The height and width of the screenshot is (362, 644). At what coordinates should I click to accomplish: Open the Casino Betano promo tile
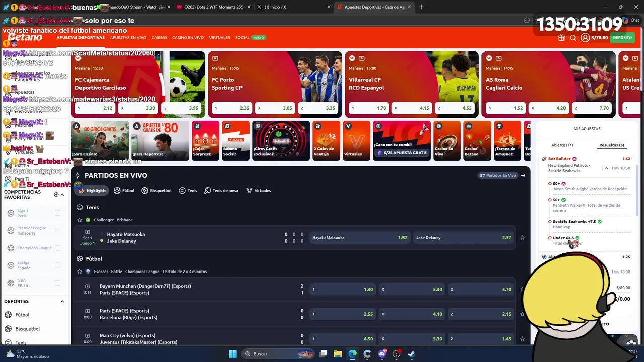coord(477,141)
